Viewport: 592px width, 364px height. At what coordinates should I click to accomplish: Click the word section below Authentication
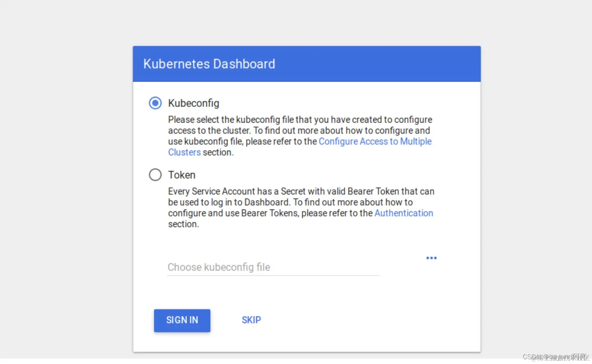(x=183, y=224)
